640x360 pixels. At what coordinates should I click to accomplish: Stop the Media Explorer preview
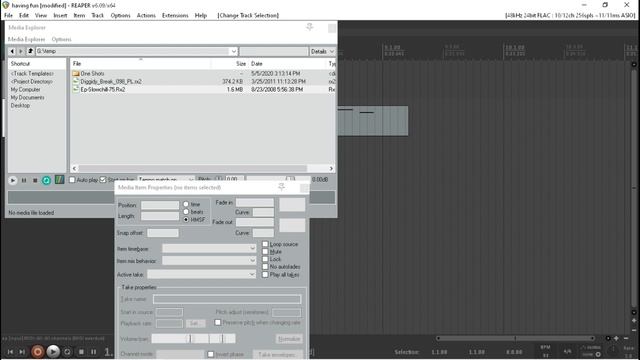pos(35,180)
